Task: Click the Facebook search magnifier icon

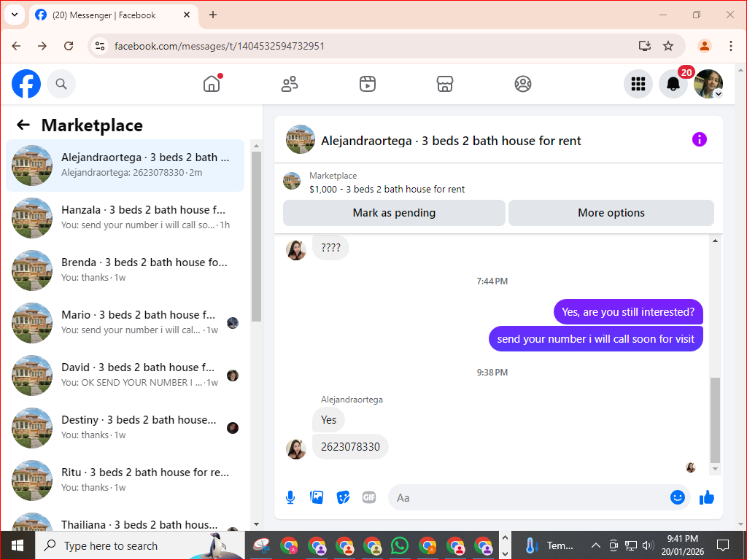Action: tap(61, 84)
